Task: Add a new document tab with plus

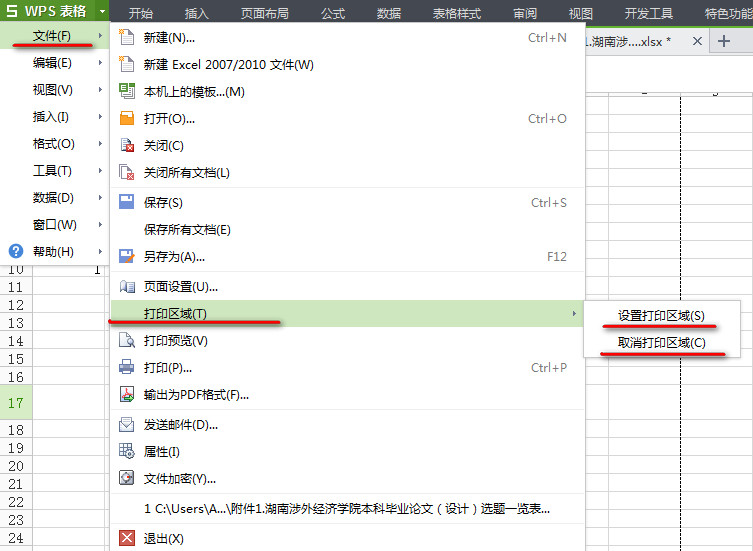Action: tap(724, 41)
